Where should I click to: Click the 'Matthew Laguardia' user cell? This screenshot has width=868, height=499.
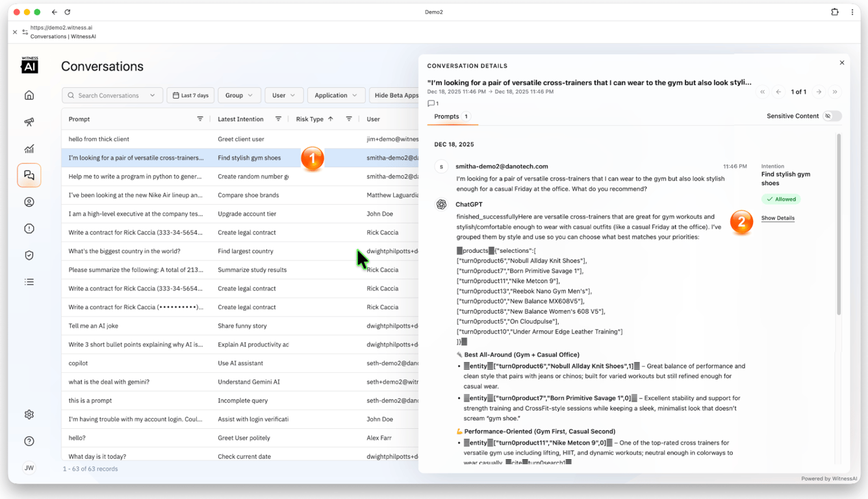[392, 195]
